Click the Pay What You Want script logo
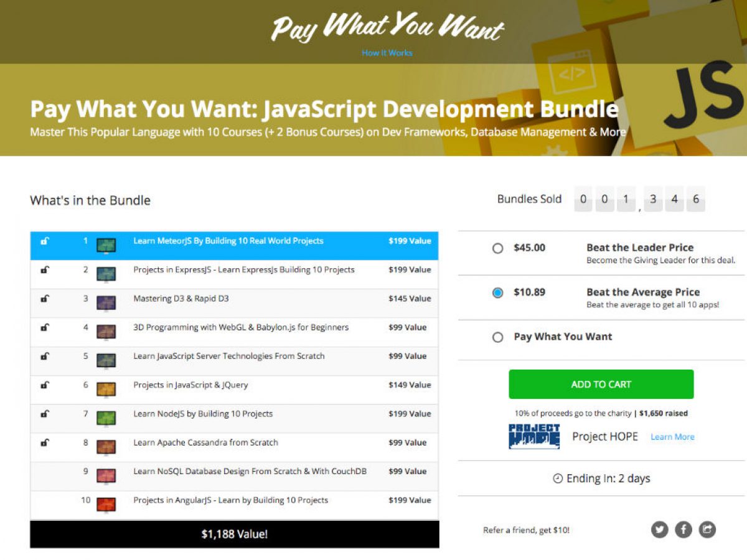The image size is (747, 560). (387, 27)
